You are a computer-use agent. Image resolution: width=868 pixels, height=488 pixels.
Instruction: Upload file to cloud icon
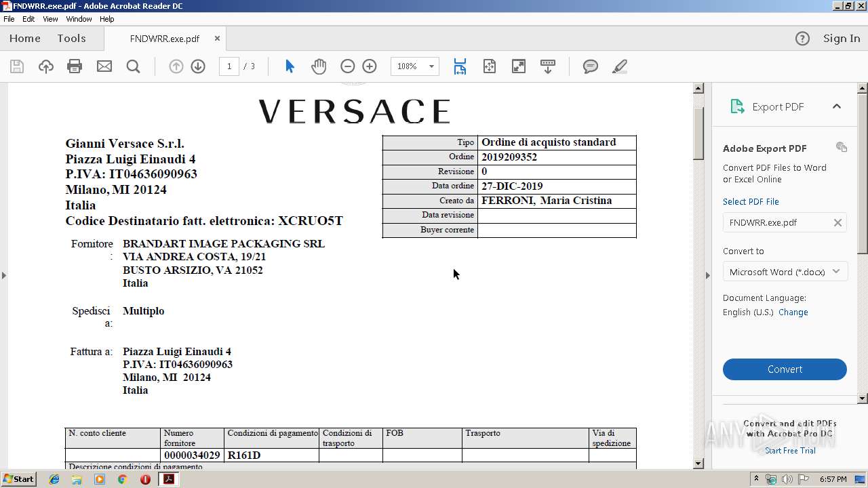click(x=45, y=66)
